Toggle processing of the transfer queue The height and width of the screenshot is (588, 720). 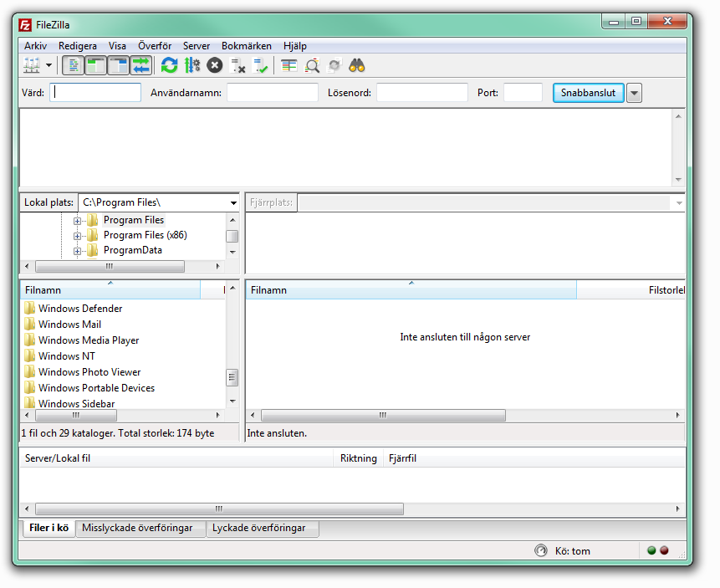[x=192, y=65]
